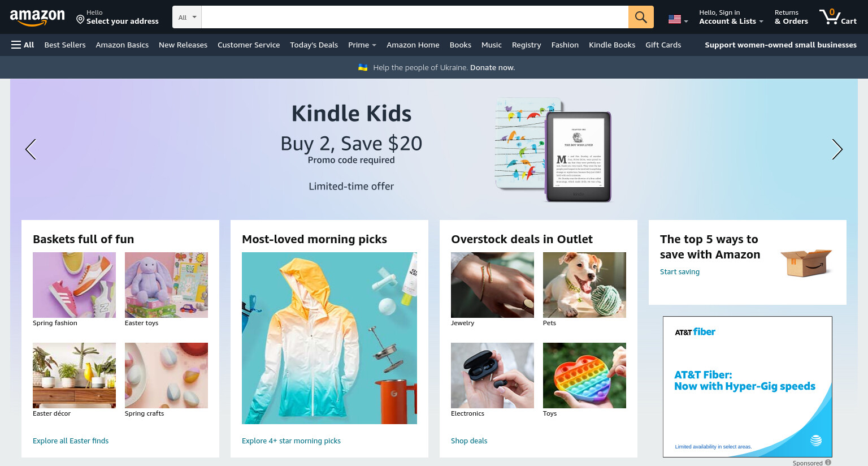
Task: Click the Amazon logo
Action: [37, 18]
